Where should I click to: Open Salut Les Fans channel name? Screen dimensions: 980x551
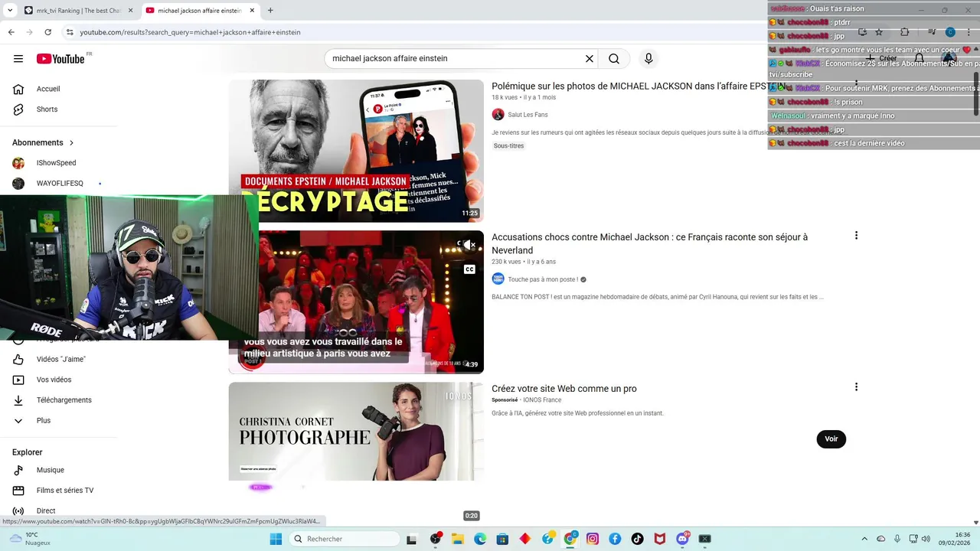click(x=528, y=115)
